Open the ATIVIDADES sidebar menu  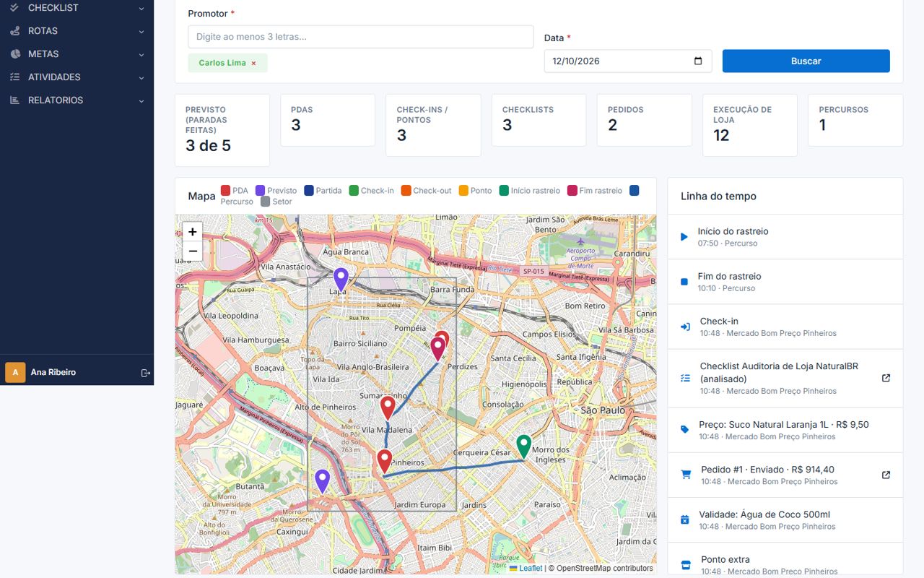pos(77,77)
